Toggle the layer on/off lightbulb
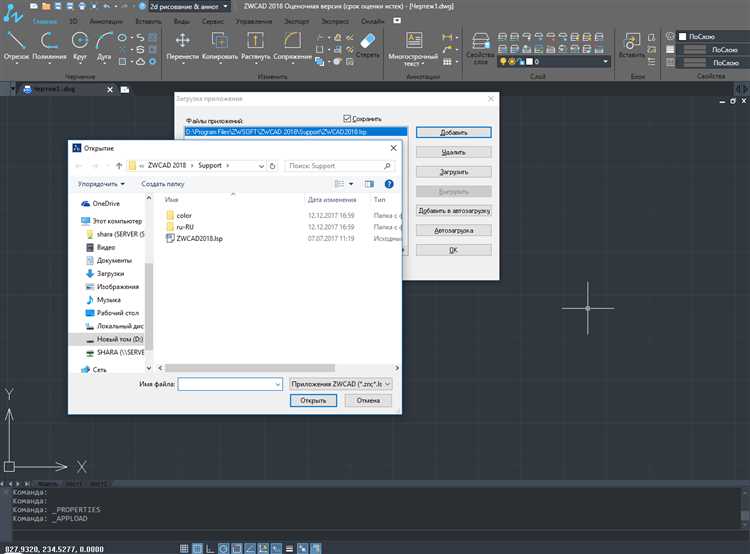Image resolution: width=750 pixels, height=554 pixels. 503,61
